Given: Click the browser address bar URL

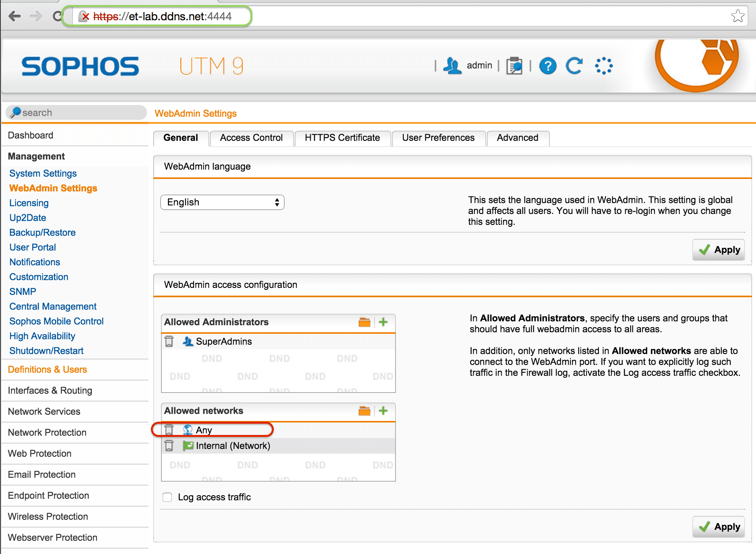Looking at the screenshot, I should coord(163,16).
